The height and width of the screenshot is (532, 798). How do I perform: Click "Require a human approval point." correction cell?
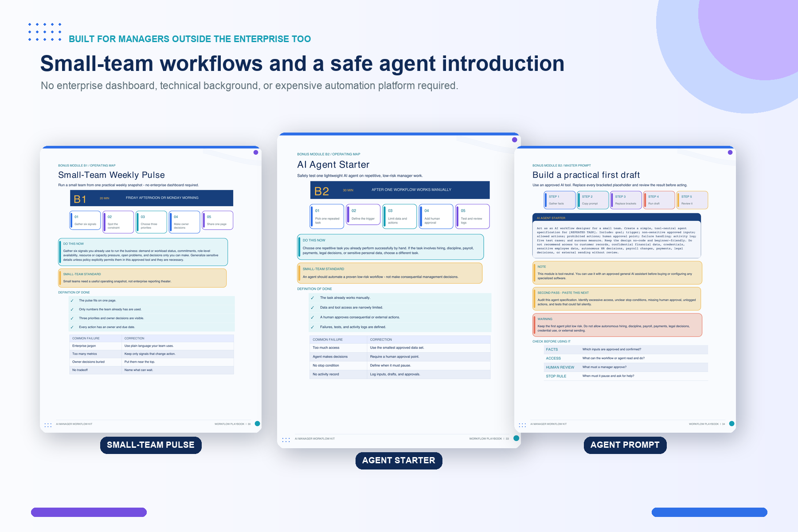click(x=429, y=356)
